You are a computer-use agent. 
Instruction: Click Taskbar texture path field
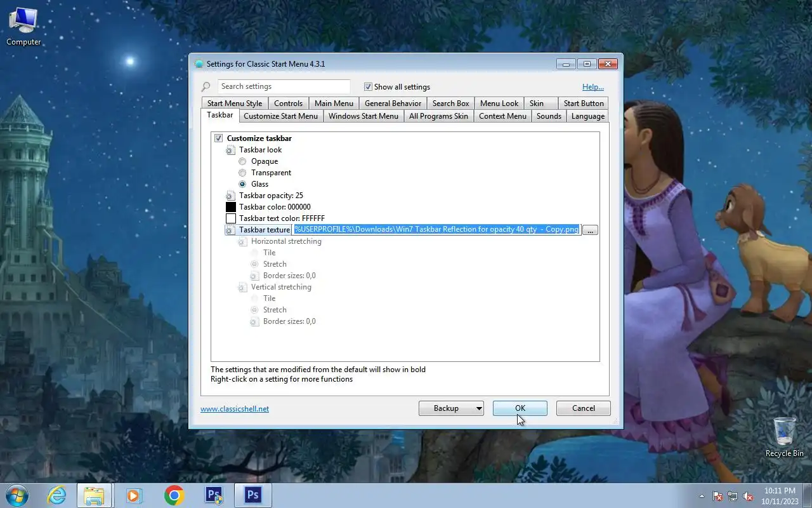click(436, 230)
